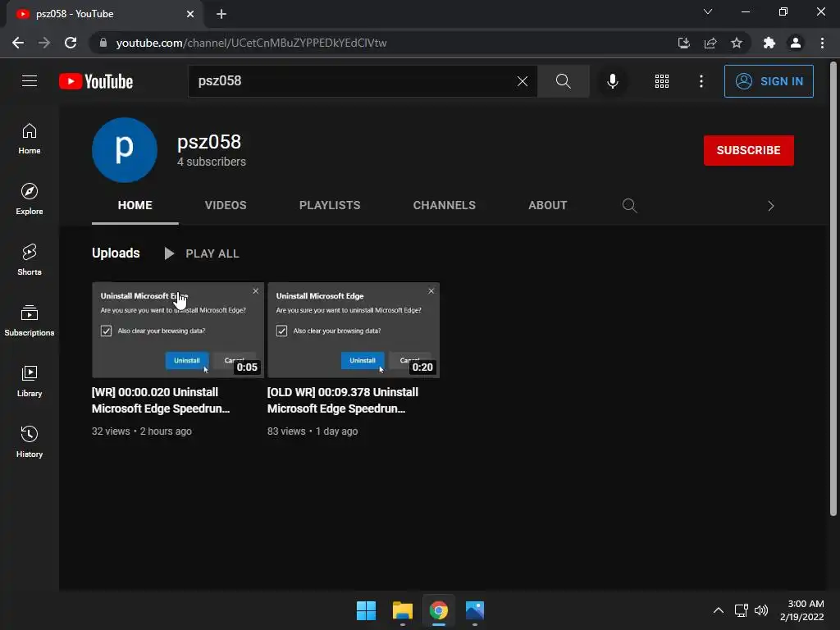
Task: Open File Explorer from the taskbar
Action: coord(402,610)
